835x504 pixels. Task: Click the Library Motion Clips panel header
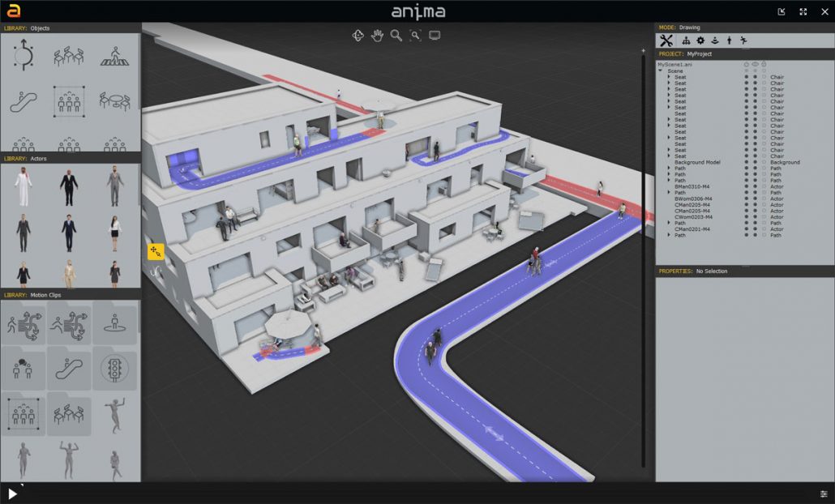(71, 295)
